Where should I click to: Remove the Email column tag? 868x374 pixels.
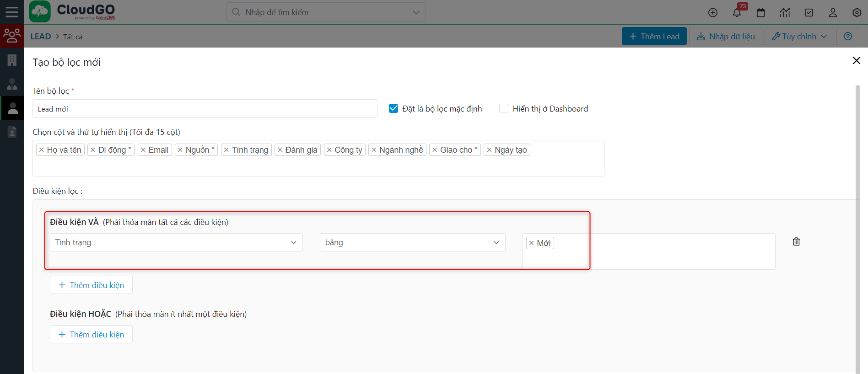pos(143,150)
